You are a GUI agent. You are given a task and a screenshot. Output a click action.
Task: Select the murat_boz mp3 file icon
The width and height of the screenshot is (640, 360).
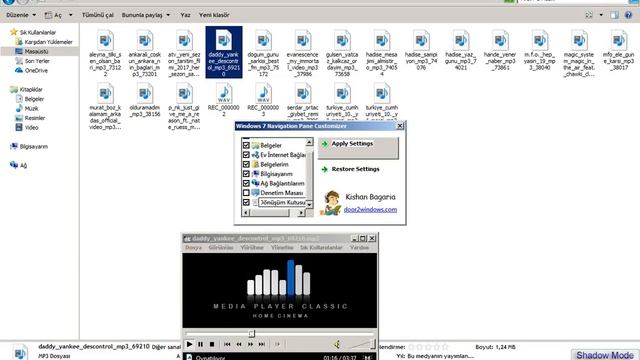(105, 93)
